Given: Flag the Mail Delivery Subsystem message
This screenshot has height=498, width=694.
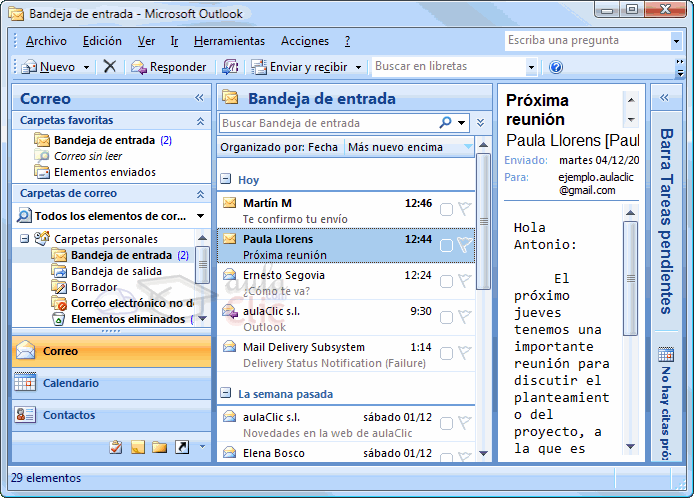Looking at the screenshot, I should 464,353.
